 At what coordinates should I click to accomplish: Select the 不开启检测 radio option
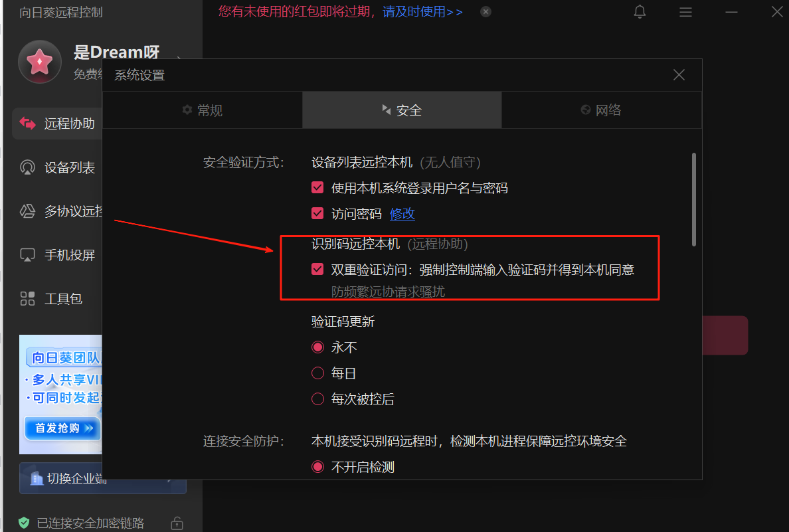[x=317, y=467]
